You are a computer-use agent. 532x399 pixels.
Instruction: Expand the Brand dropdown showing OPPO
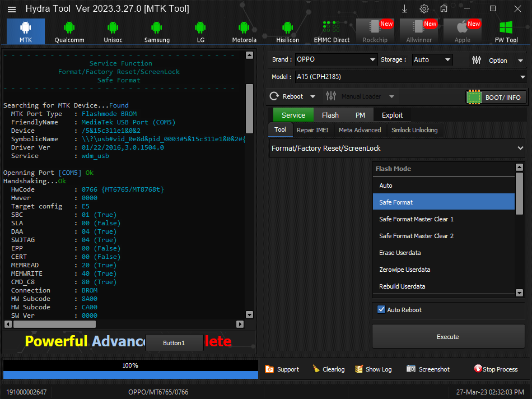[373, 60]
